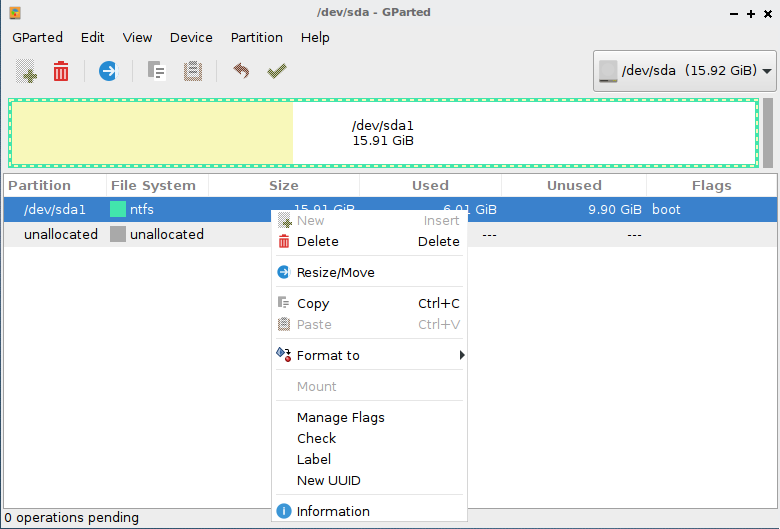Select New UUID in context menu
780x529 pixels.
pos(369,480)
